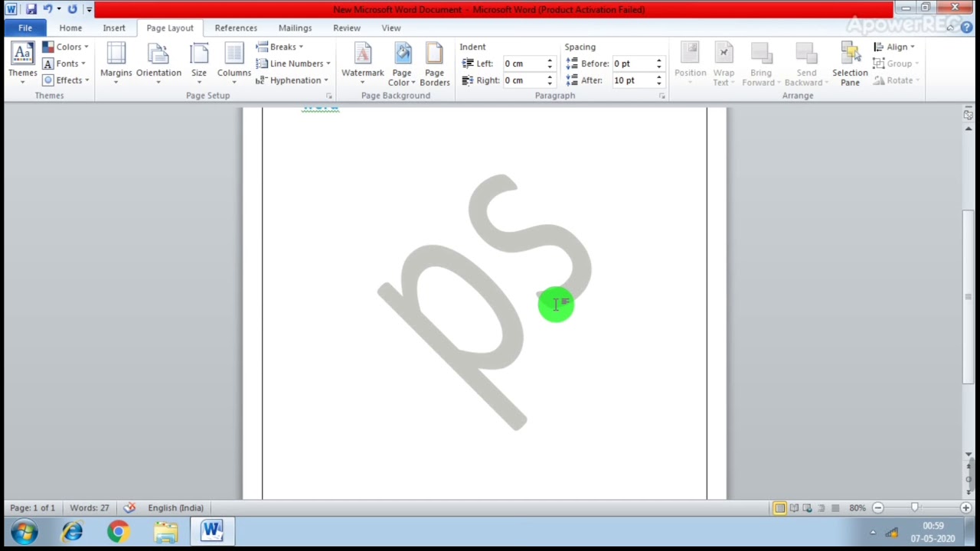
Task: Switch to the Insert tab
Action: click(x=114, y=28)
